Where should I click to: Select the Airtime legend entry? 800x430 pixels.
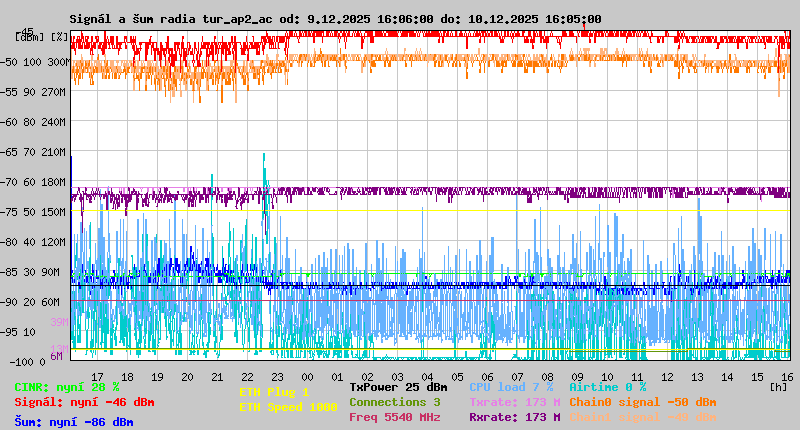click(x=607, y=387)
